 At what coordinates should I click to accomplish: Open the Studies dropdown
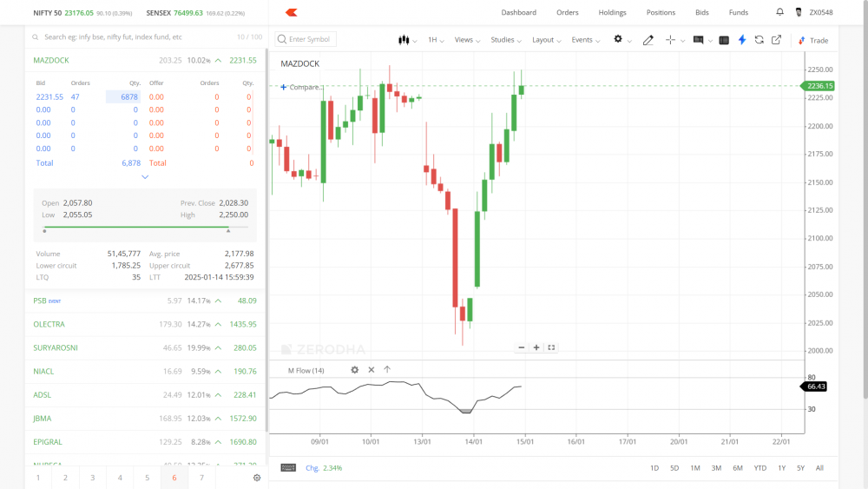click(506, 40)
